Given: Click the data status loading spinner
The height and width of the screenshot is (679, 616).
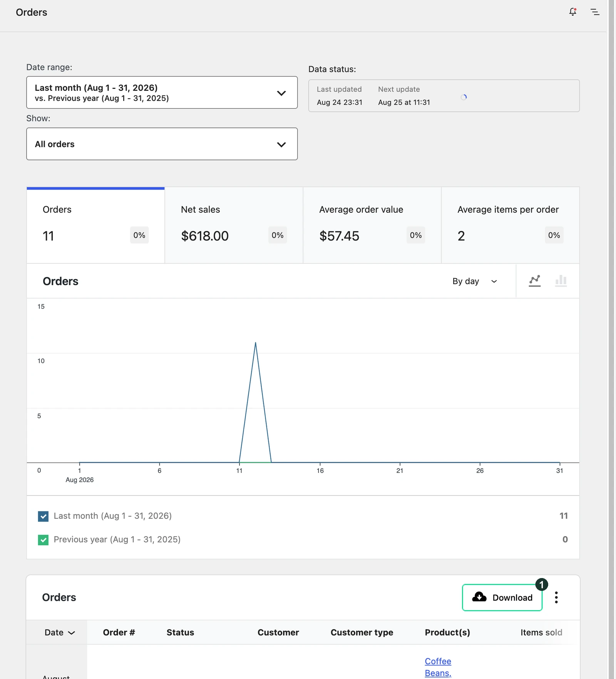Looking at the screenshot, I should (x=464, y=97).
